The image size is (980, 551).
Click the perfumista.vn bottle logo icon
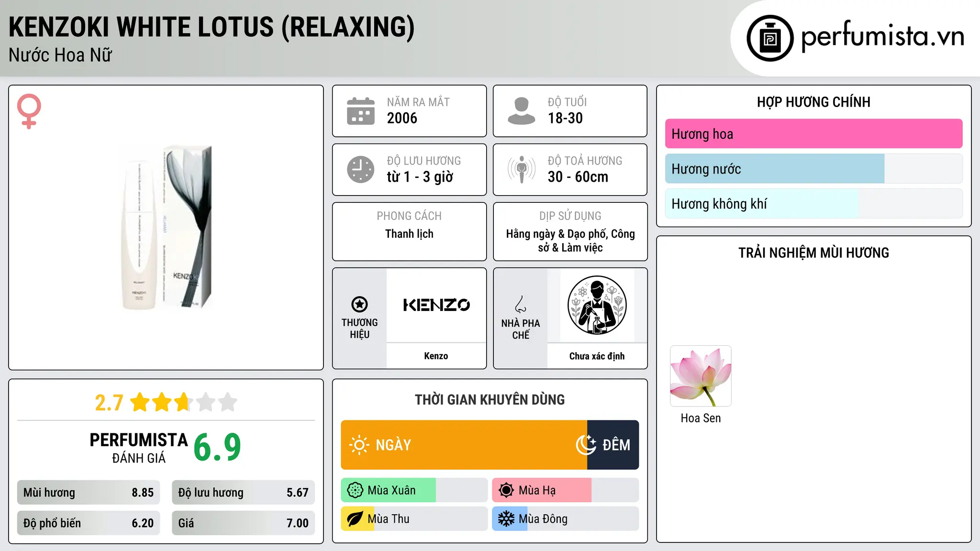coord(770,38)
